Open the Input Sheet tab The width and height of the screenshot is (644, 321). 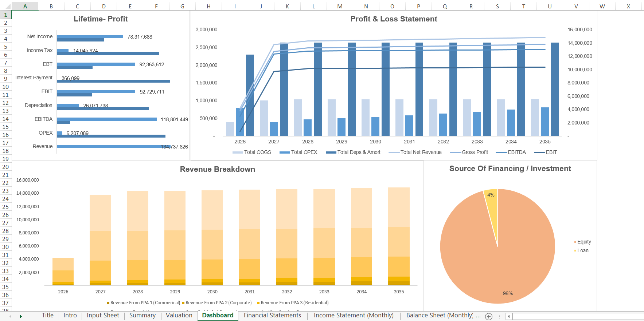(103, 316)
